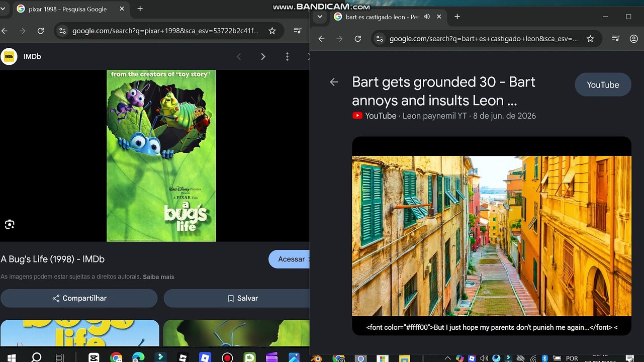Click the A Bug's Life poster image
Viewport: 644px width, 362px height.
(161, 156)
